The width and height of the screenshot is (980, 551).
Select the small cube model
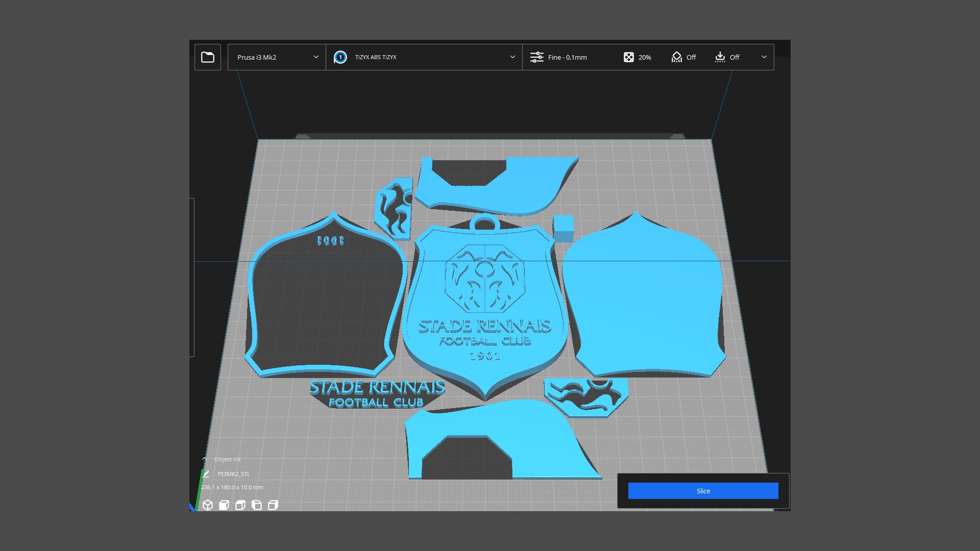pyautogui.click(x=563, y=228)
